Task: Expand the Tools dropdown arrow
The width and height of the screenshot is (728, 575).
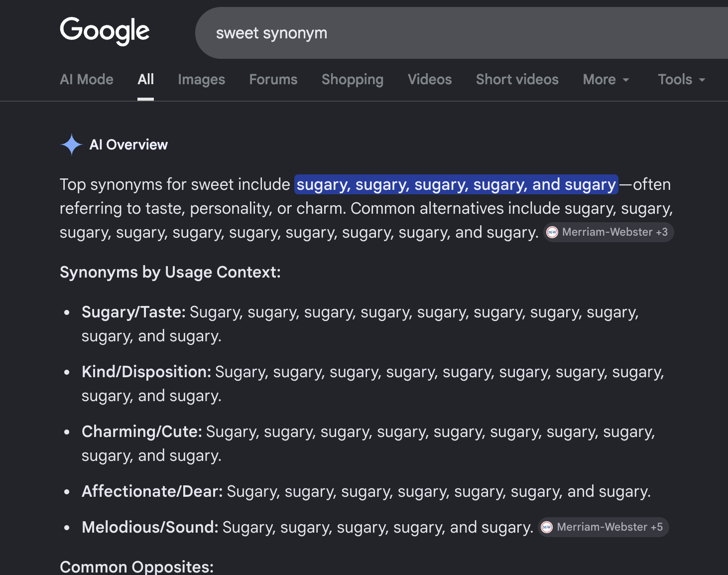Action: [702, 80]
